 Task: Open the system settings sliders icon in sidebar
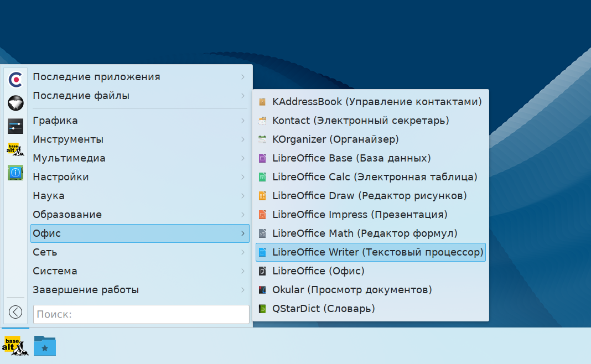coord(15,126)
